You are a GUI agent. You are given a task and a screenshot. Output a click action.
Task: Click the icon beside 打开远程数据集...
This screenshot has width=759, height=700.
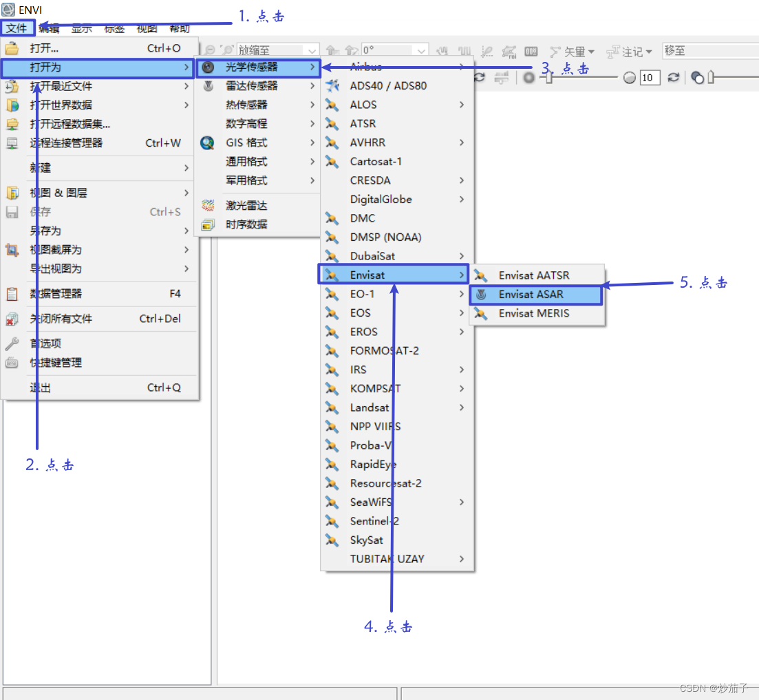coord(12,124)
